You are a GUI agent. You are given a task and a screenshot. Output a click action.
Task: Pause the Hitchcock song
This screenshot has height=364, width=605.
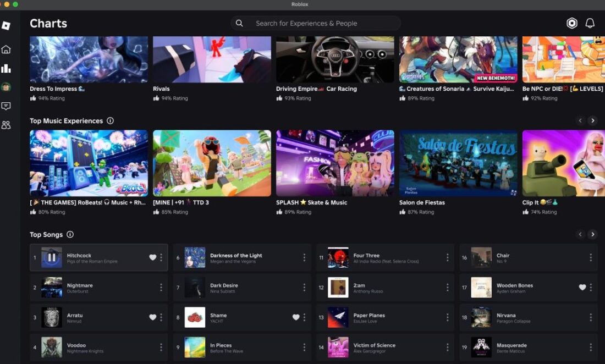click(x=52, y=257)
